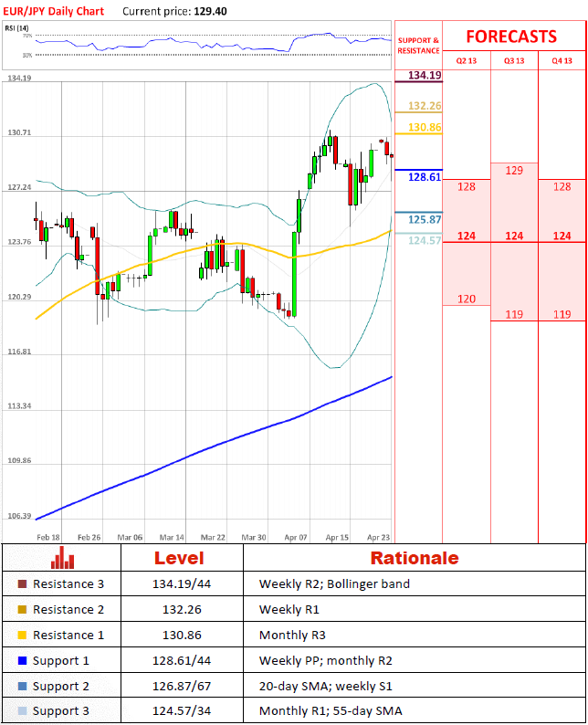The width and height of the screenshot is (588, 725).
Task: Click the 128.61 support level label
Action: pyautogui.click(x=425, y=177)
